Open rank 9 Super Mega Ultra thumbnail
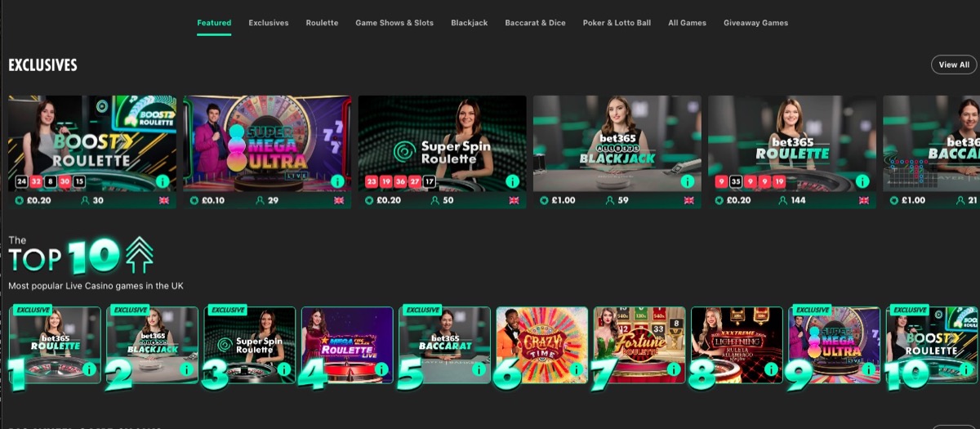This screenshot has height=429, width=980. pyautogui.click(x=834, y=345)
